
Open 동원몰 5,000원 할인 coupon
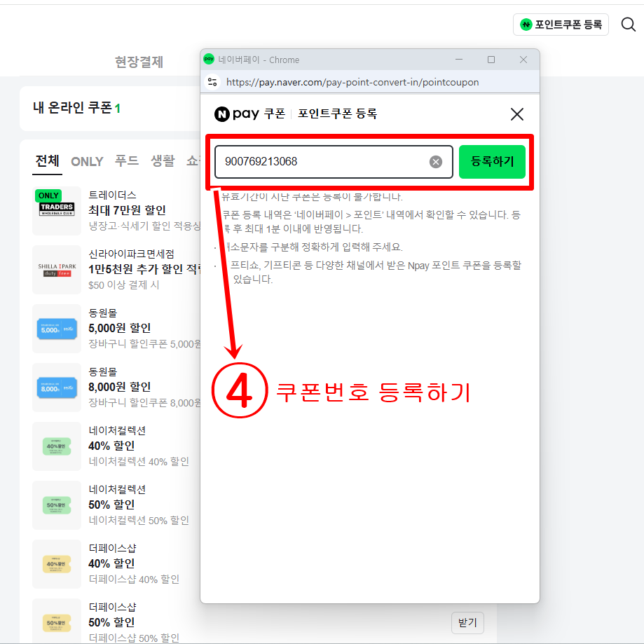pyautogui.click(x=120, y=328)
